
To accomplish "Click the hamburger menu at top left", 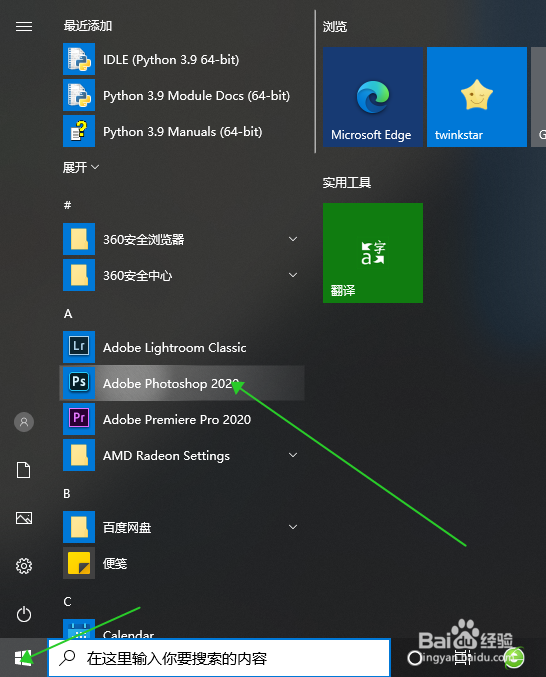I will click(x=24, y=27).
